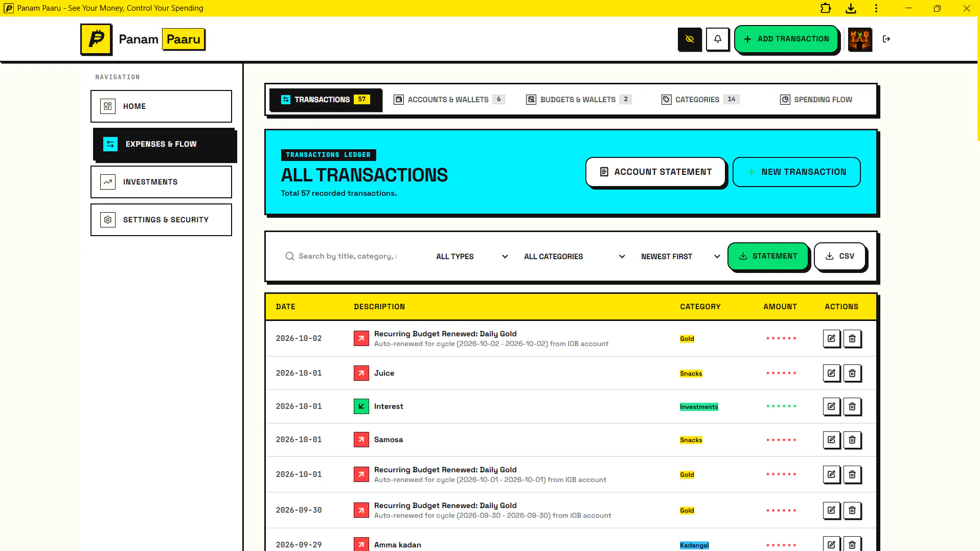
Task: Switch to Accounts & Wallets tab
Action: point(449,100)
